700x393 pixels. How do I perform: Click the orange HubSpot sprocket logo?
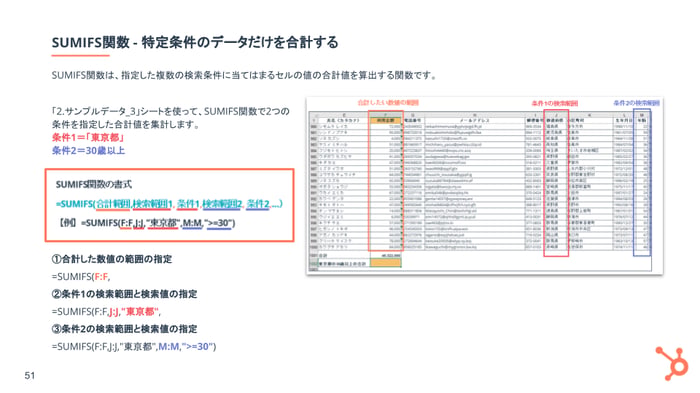coord(672,363)
